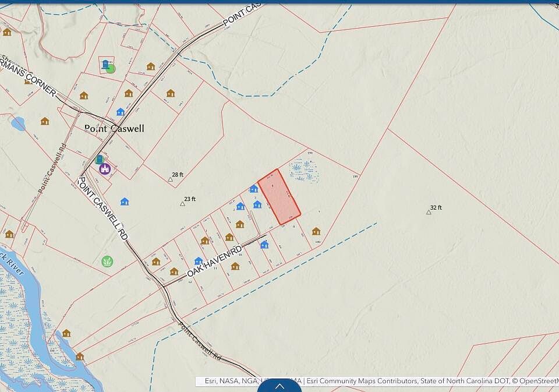Viewport: 559px width, 392px height.
Task: Click the teal building icon beside the church
Action: 100,159
